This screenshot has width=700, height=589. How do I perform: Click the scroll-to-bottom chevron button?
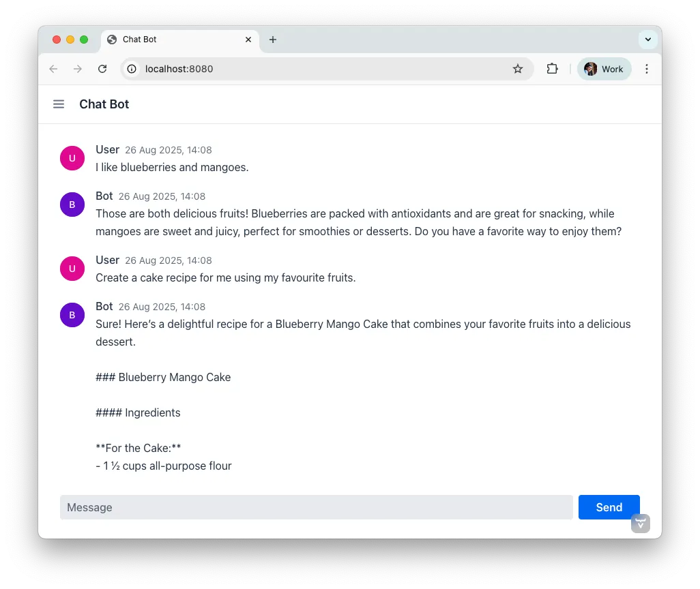(640, 524)
